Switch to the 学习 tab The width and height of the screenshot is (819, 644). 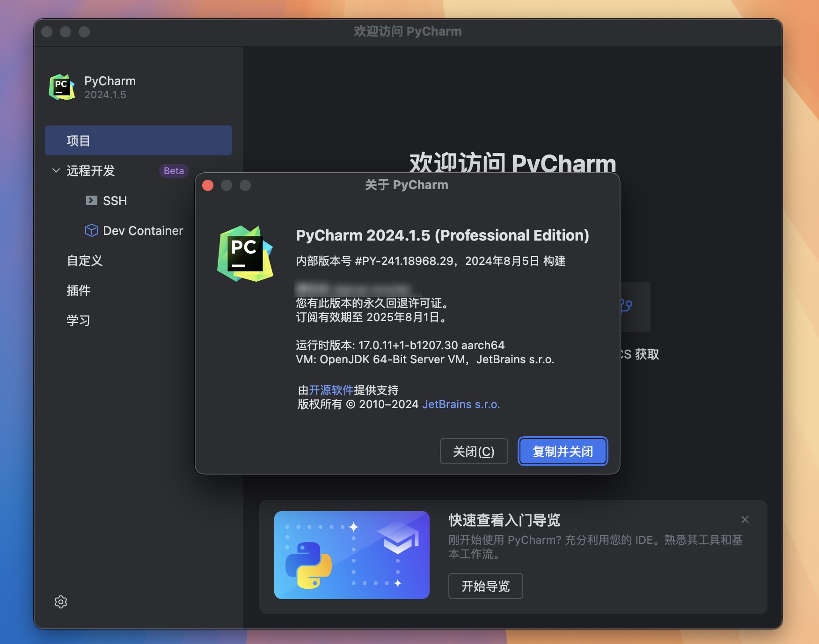(79, 320)
